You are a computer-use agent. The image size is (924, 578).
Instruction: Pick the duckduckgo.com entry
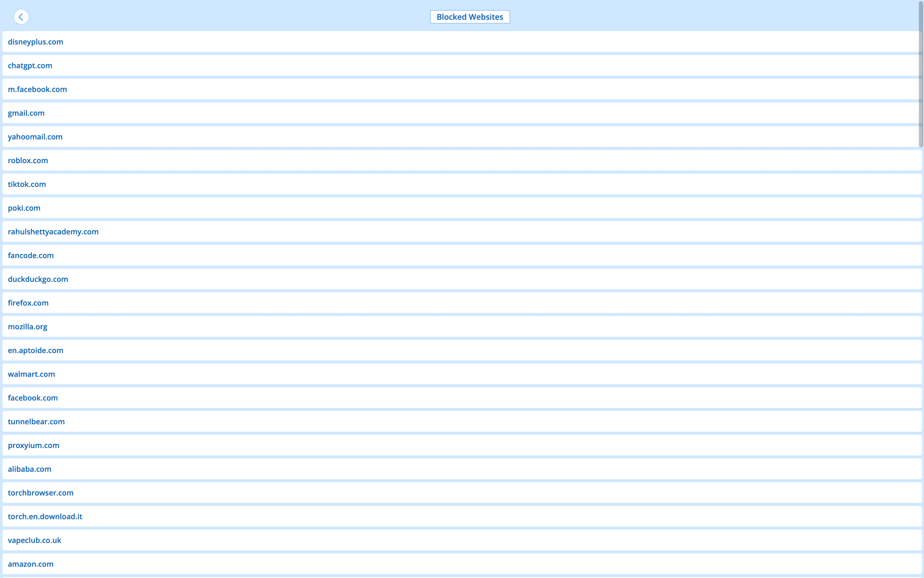tap(462, 279)
